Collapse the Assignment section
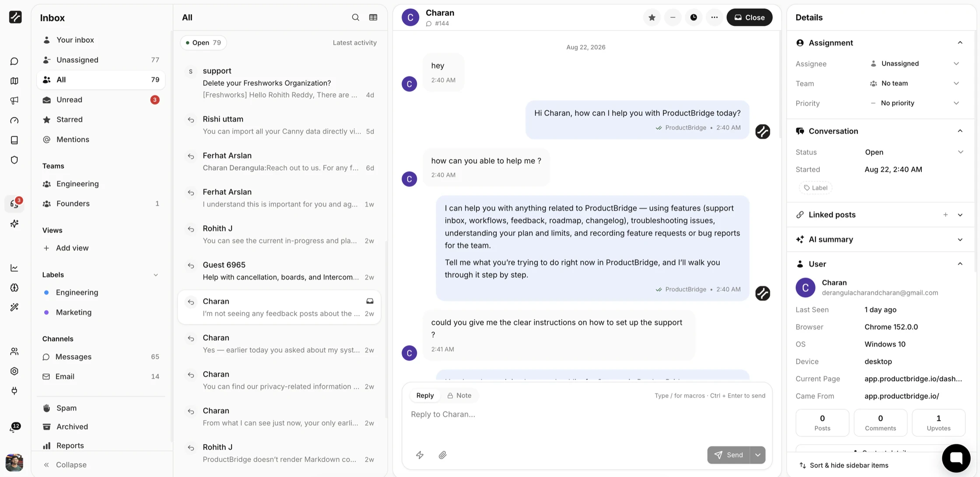The image size is (980, 477). click(x=960, y=43)
